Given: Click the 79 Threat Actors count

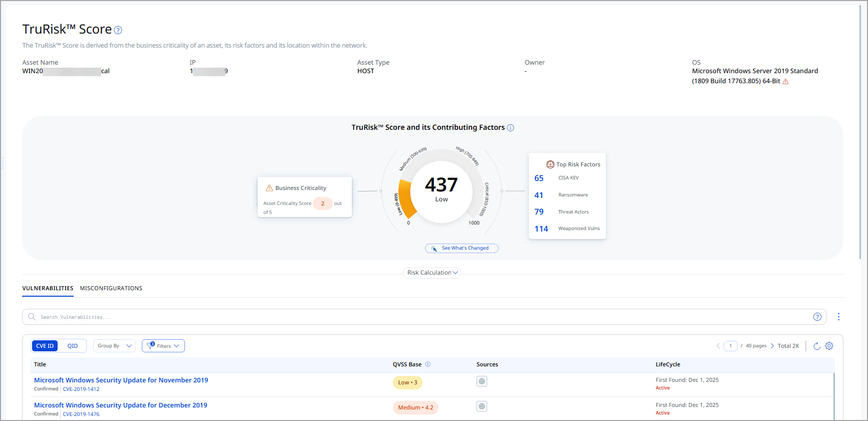Looking at the screenshot, I should tap(539, 212).
